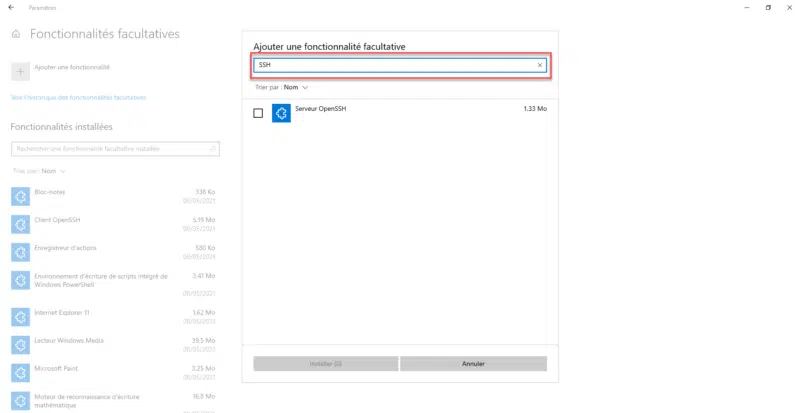Click the 39,5 Mo size of Lecteur Windows Media
This screenshot has width=800, height=413.
pos(204,341)
